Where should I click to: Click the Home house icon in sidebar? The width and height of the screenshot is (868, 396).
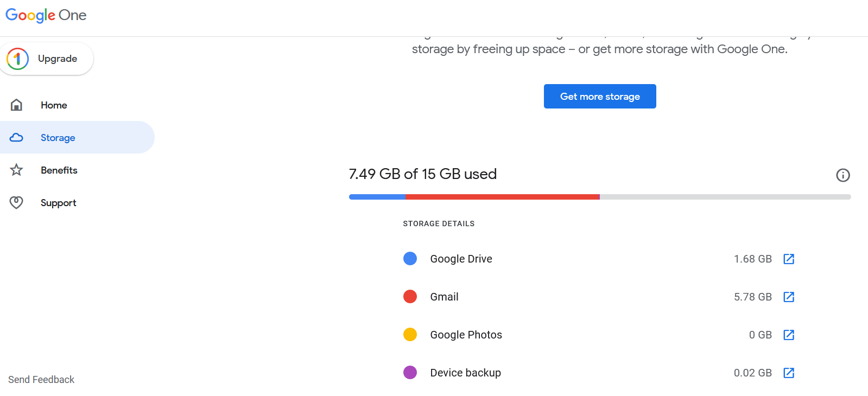pos(17,105)
